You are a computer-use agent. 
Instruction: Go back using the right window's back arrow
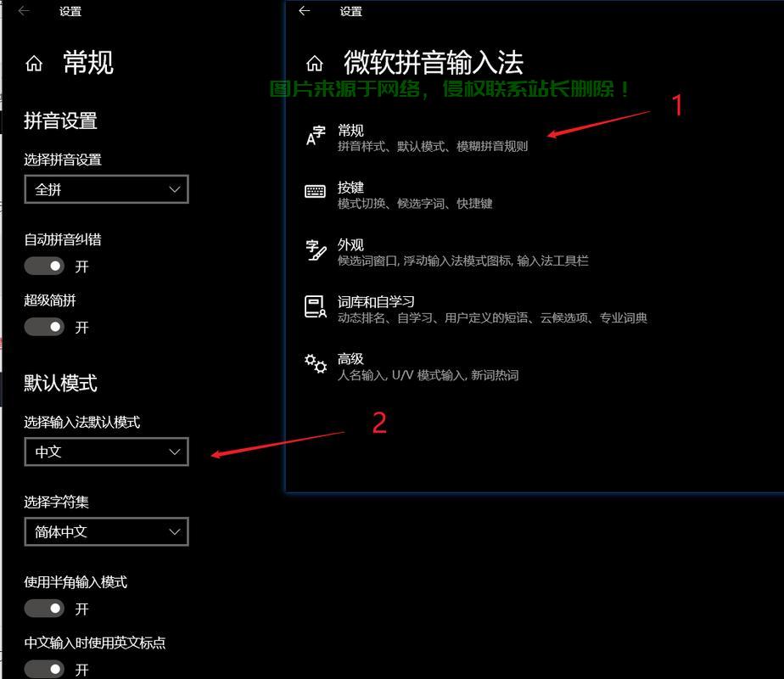click(304, 10)
